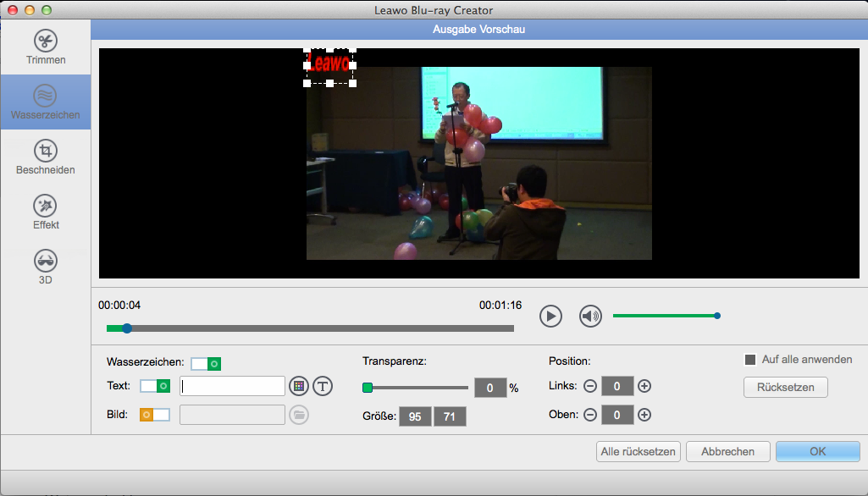This screenshot has width=868, height=496.
Task: Click the play button
Action: point(550,316)
